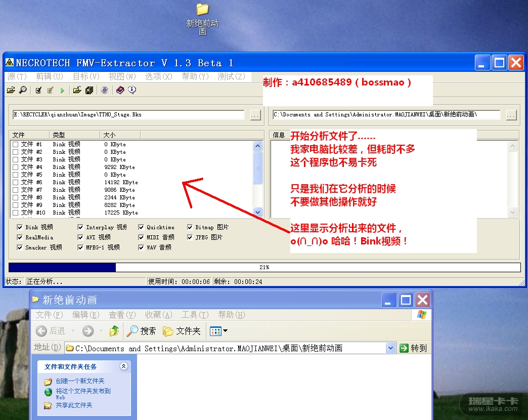Click the 大小 column header
528x420 pixels.
click(120, 135)
